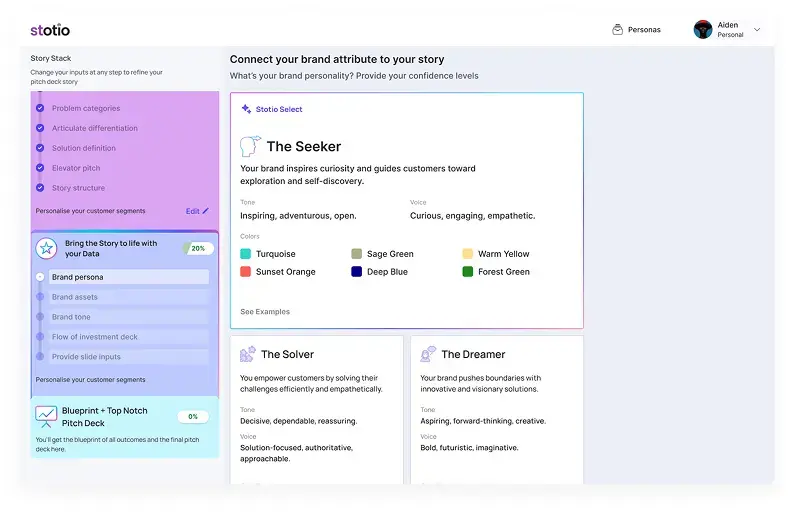Viewport: 796px width, 512px height.
Task: Toggle the Articulate differentiation checkmark
Action: (x=40, y=128)
